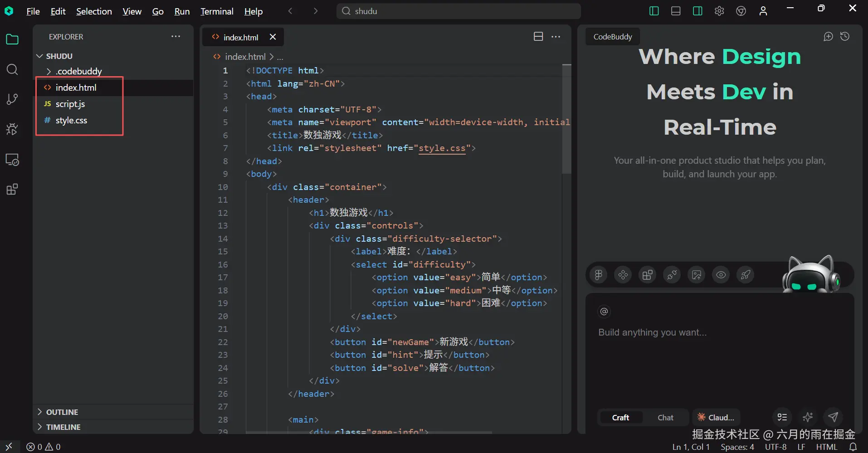The width and height of the screenshot is (868, 453).
Task: Click the image upload icon
Action: pos(697,274)
